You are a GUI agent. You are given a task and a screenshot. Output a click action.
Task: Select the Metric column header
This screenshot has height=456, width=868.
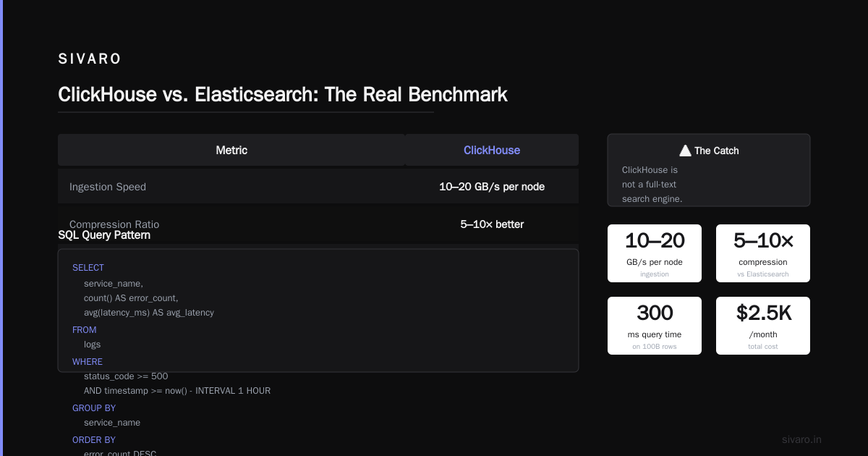click(x=231, y=150)
